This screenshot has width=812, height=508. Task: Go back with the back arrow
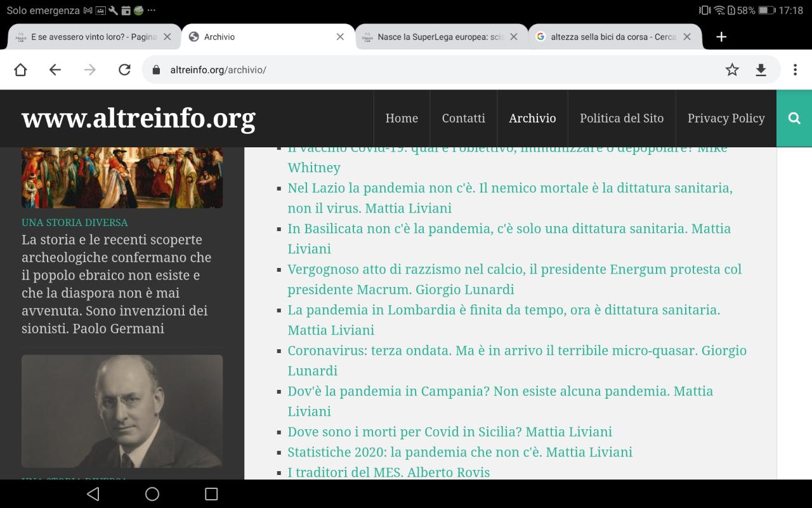click(55, 70)
